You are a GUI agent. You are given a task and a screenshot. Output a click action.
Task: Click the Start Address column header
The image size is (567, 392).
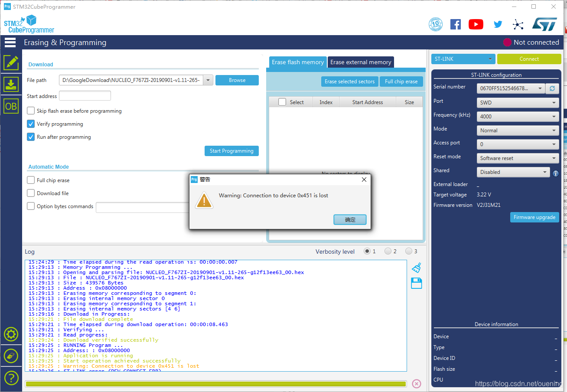368,102
